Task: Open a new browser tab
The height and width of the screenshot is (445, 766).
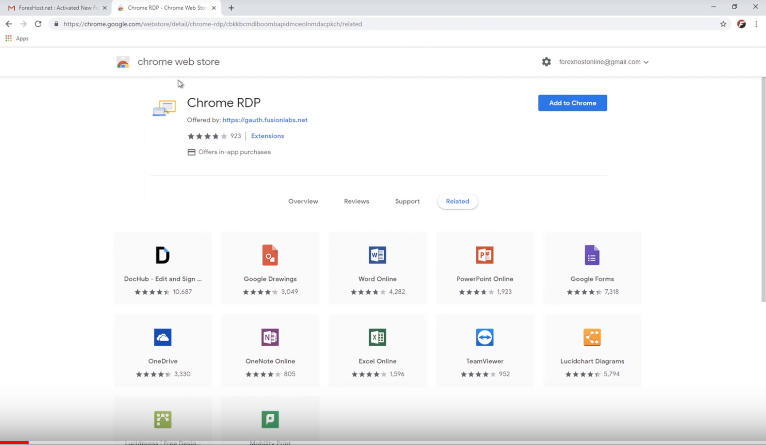Action: point(231,8)
